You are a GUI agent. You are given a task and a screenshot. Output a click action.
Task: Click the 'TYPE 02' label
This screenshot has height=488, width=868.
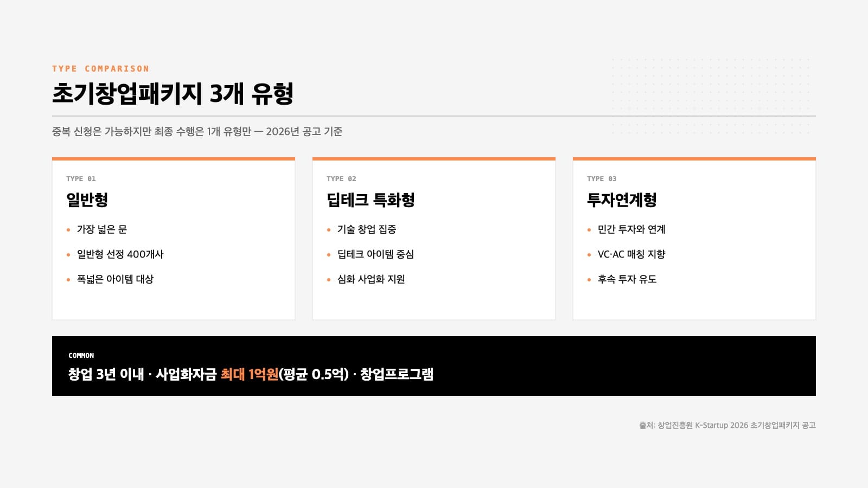341,178
